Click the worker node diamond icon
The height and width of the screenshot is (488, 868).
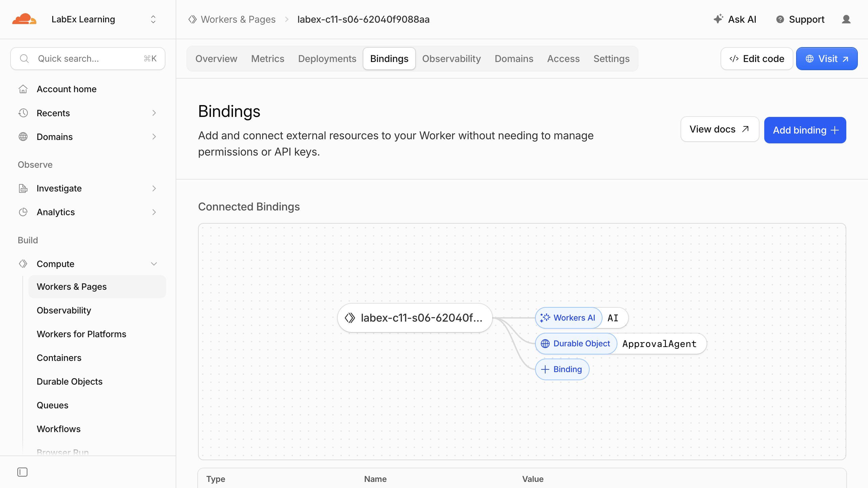350,318
